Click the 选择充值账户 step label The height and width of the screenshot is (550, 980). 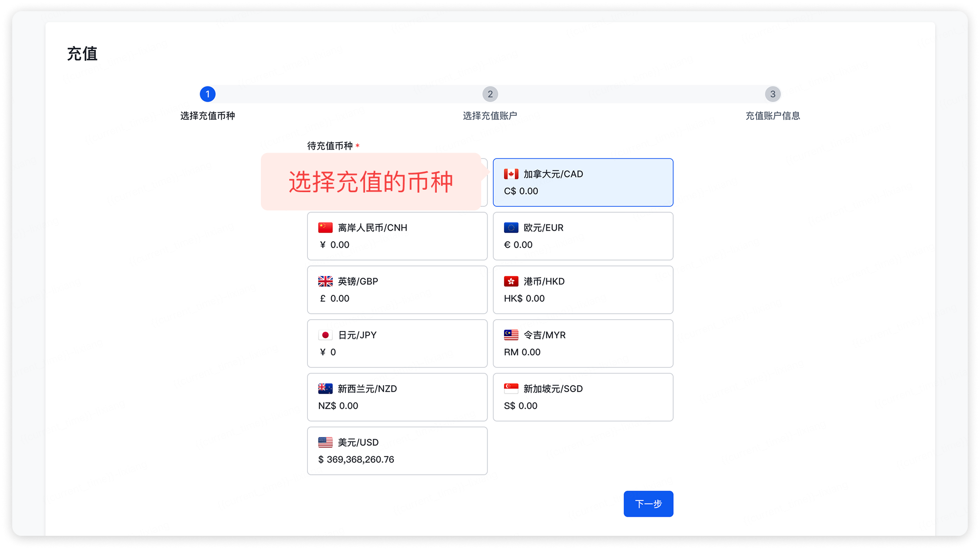(x=490, y=116)
